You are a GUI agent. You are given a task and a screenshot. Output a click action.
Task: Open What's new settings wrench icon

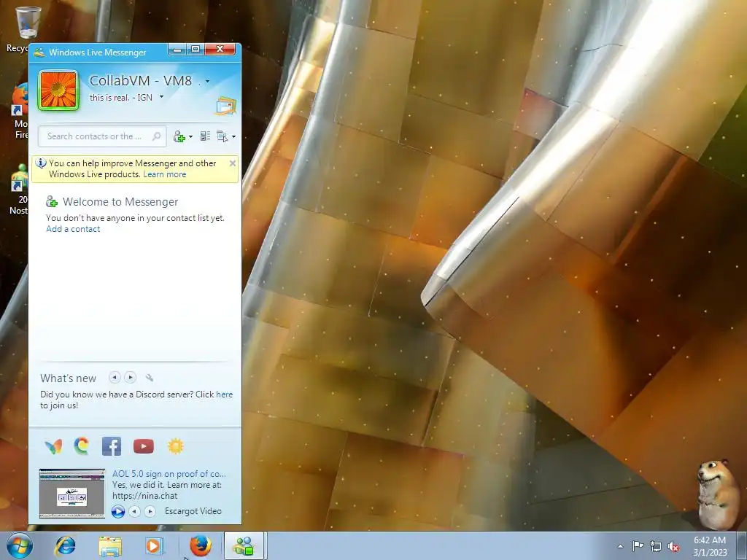click(149, 378)
